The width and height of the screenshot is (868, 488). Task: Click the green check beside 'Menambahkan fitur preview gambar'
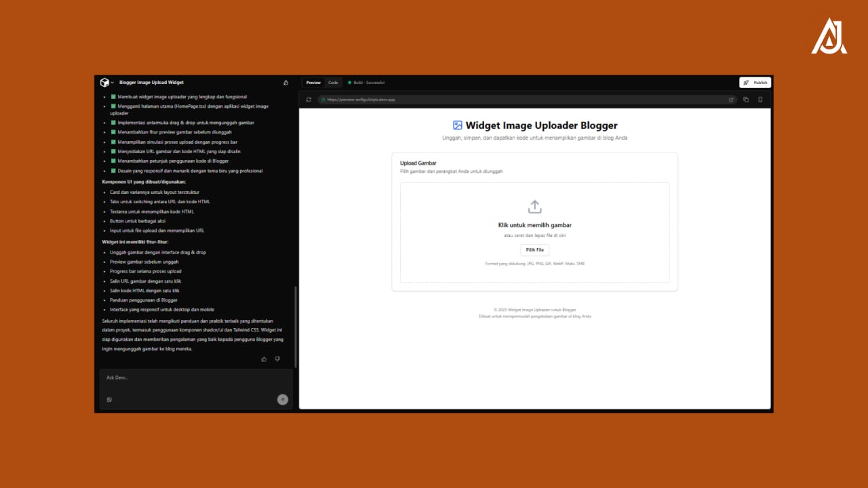pyautogui.click(x=113, y=132)
